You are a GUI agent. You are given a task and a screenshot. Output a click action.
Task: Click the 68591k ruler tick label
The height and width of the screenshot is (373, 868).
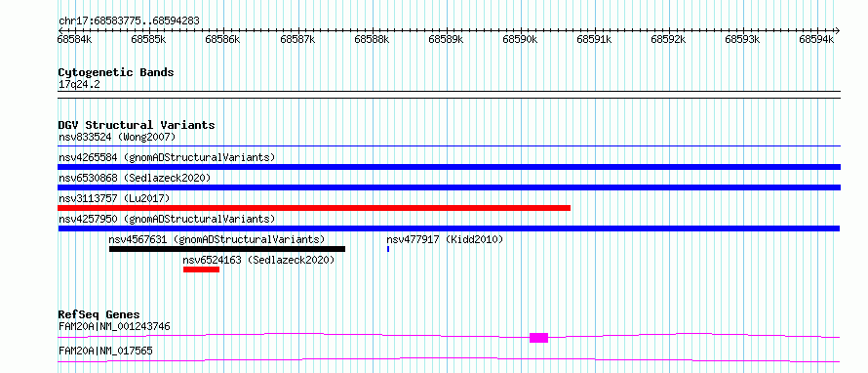pyautogui.click(x=594, y=39)
